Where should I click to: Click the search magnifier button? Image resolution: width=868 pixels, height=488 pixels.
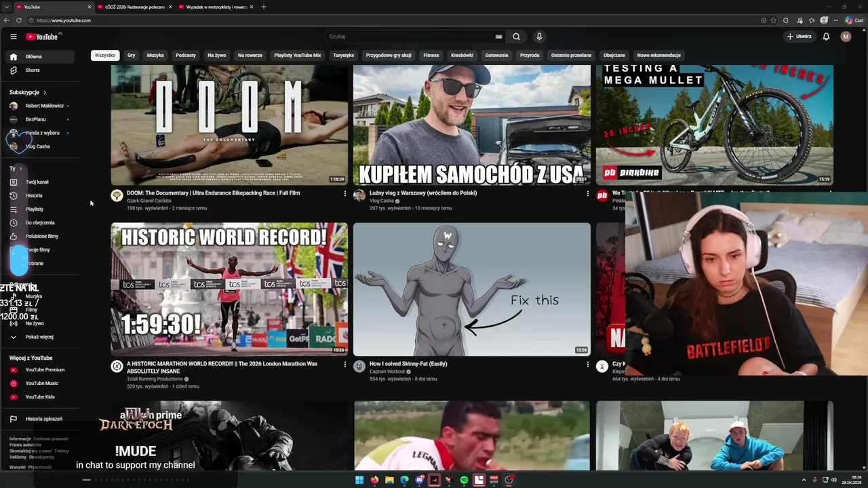[516, 37]
